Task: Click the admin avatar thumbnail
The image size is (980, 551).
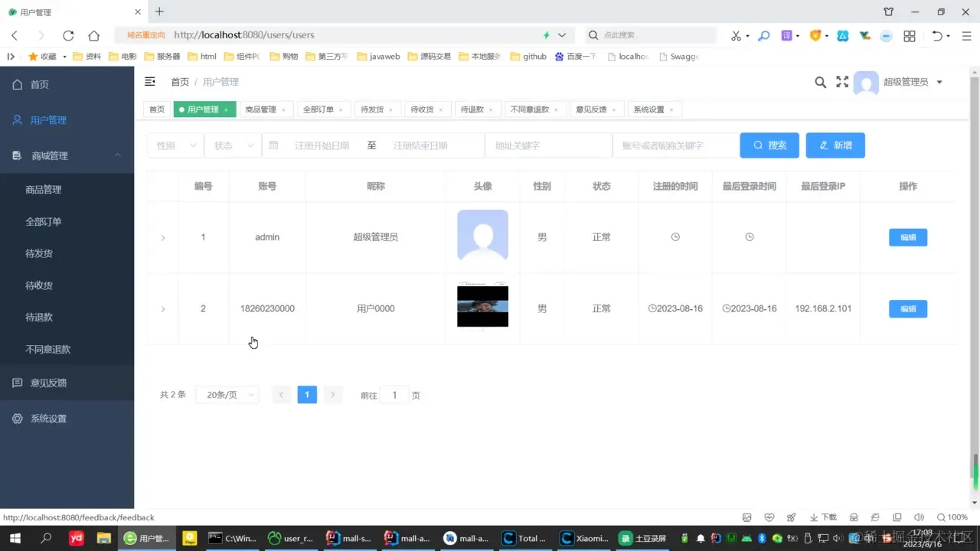Action: [482, 235]
